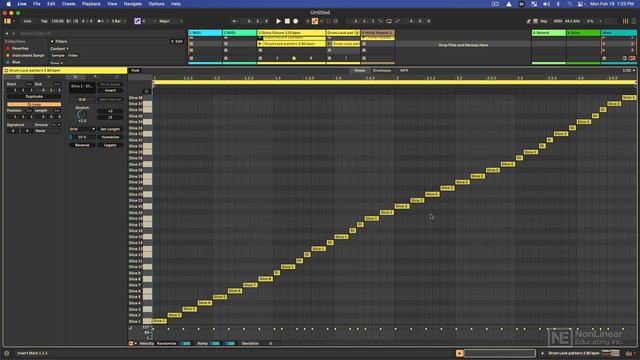The image size is (640, 360).
Task: Select the 2 MIDI green track header
Action: (240, 33)
